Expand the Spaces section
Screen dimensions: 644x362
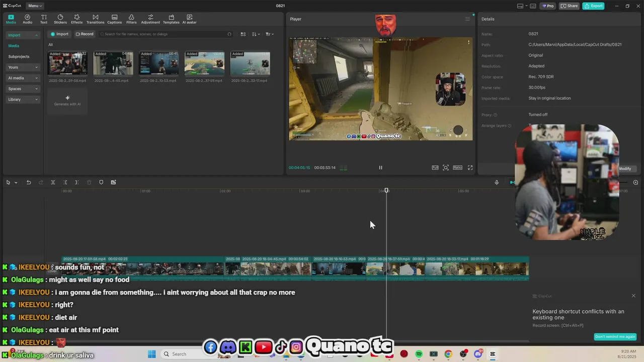[23, 88]
